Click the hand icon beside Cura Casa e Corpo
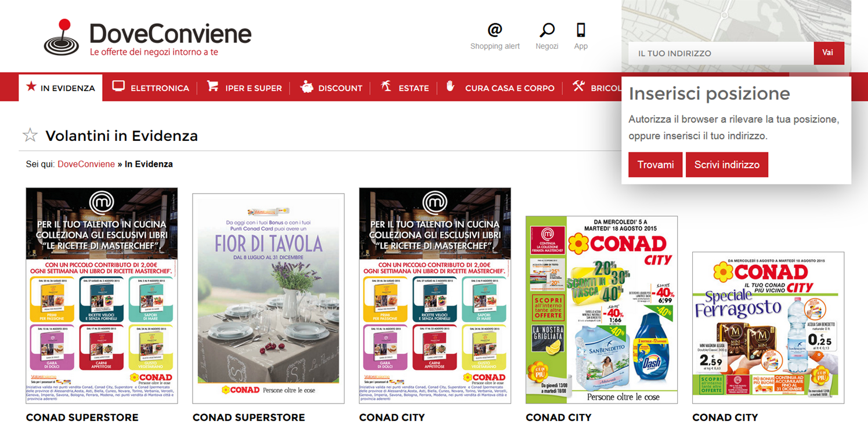The height and width of the screenshot is (429, 868). pyautogui.click(x=450, y=86)
